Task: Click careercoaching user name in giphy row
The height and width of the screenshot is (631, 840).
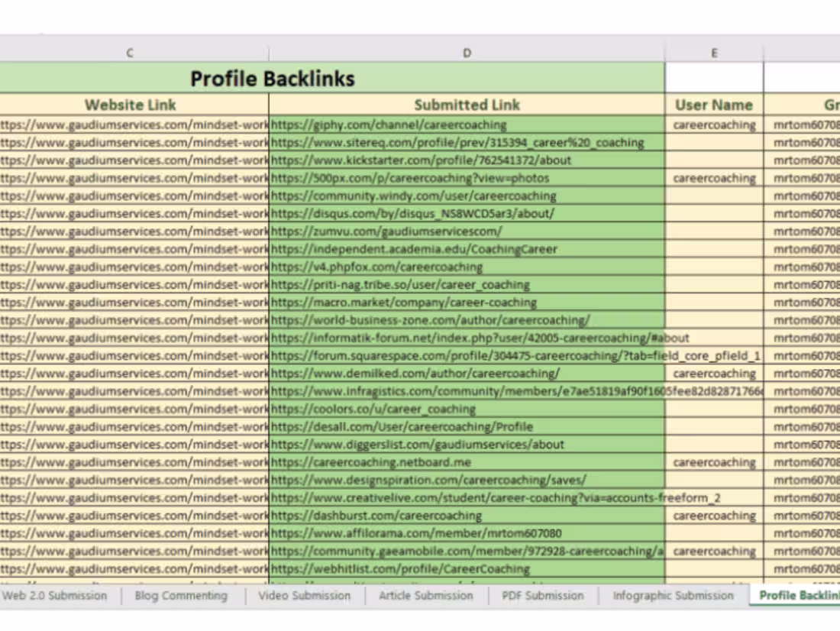Action: (714, 125)
